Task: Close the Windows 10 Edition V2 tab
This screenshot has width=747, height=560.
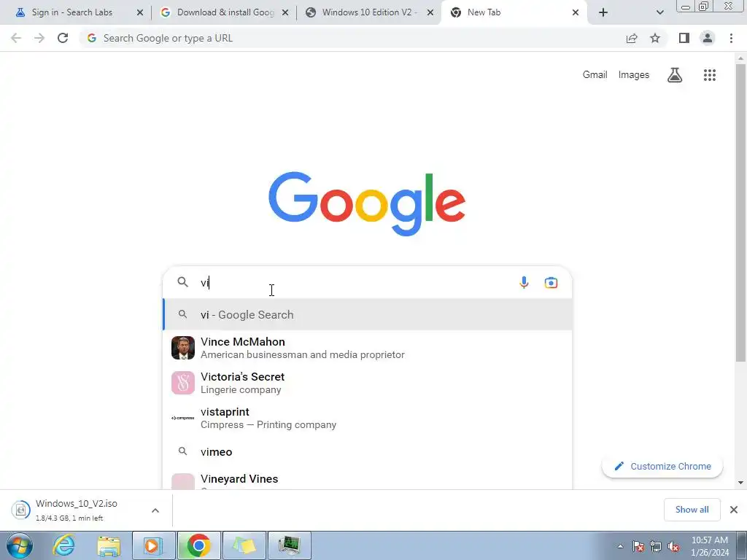Action: 430,12
